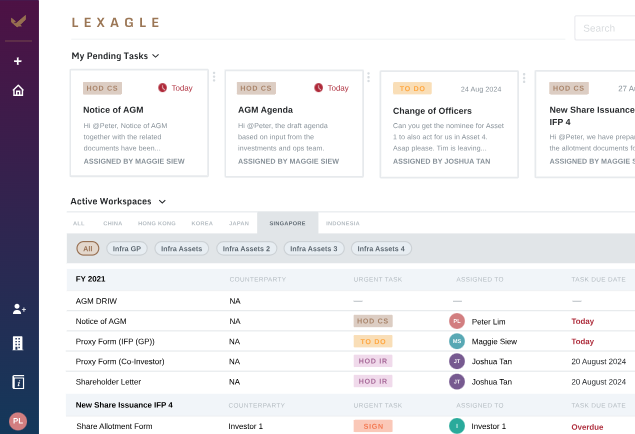Collapse the Active Workspaces chevron
The image size is (635, 434).
[162, 202]
